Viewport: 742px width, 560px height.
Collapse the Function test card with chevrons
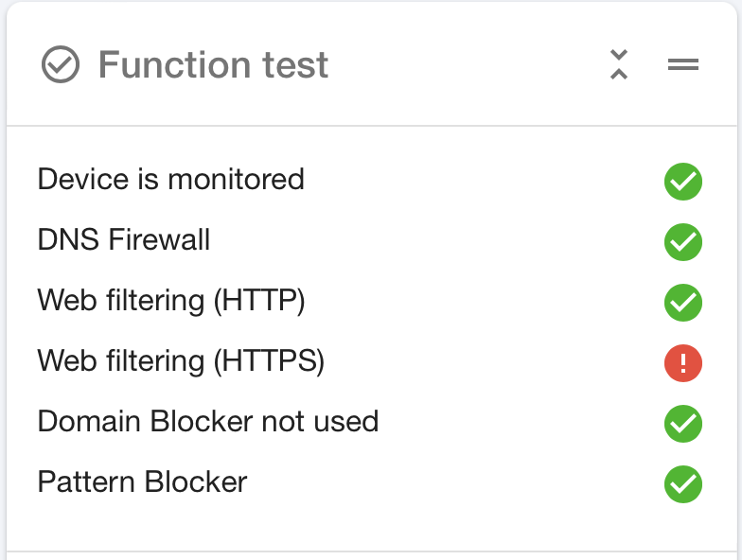tap(619, 64)
